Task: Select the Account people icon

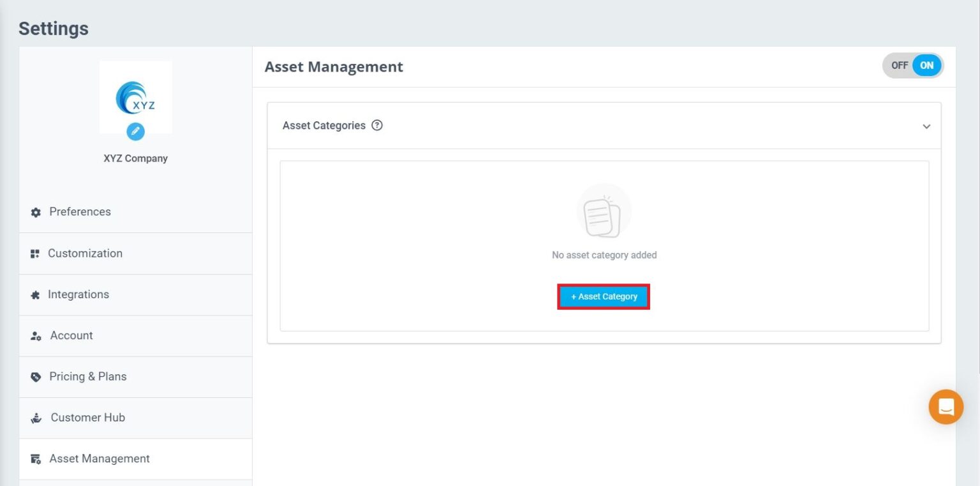Action: tap(35, 335)
